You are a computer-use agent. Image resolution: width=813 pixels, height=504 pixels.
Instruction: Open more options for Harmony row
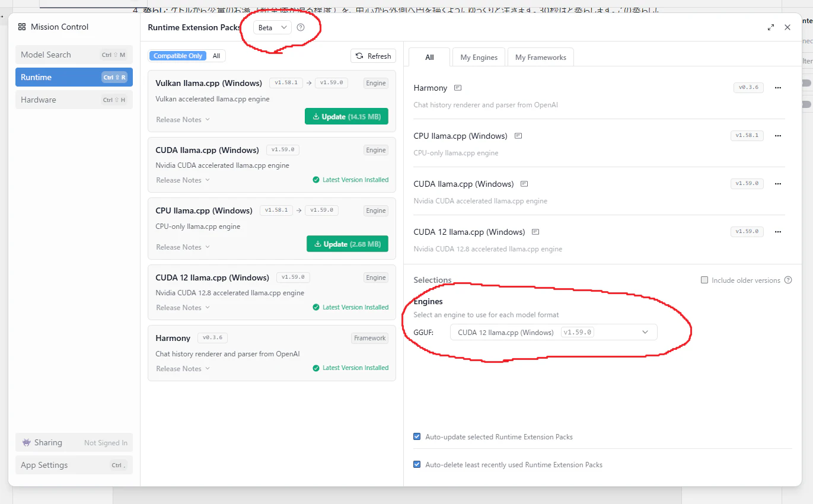[778, 88]
